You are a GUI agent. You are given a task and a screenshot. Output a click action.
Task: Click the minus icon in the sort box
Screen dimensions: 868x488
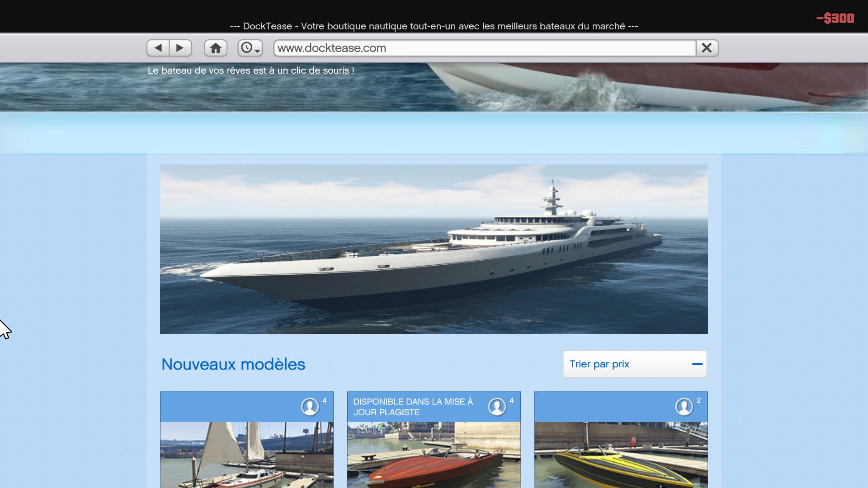click(697, 364)
